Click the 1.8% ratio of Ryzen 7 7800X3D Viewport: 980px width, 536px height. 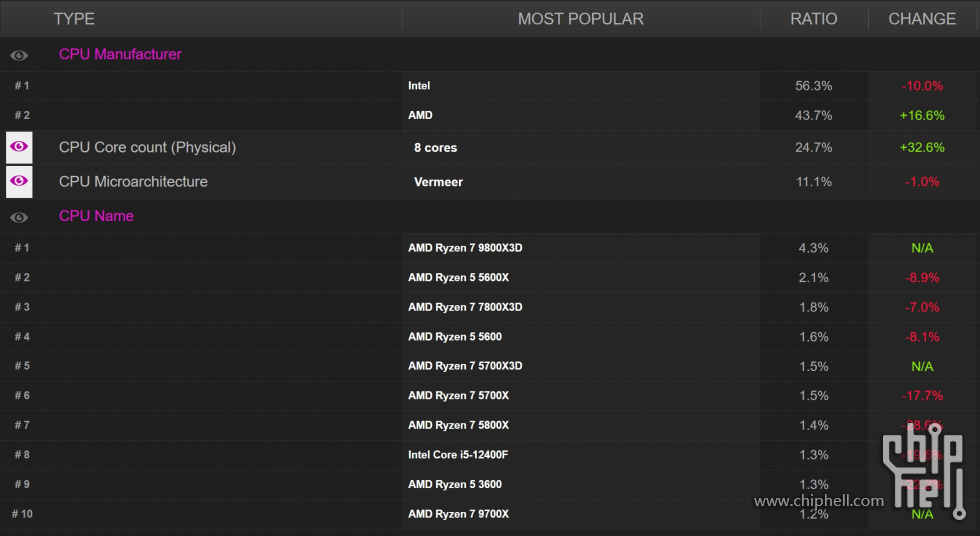[x=814, y=307]
